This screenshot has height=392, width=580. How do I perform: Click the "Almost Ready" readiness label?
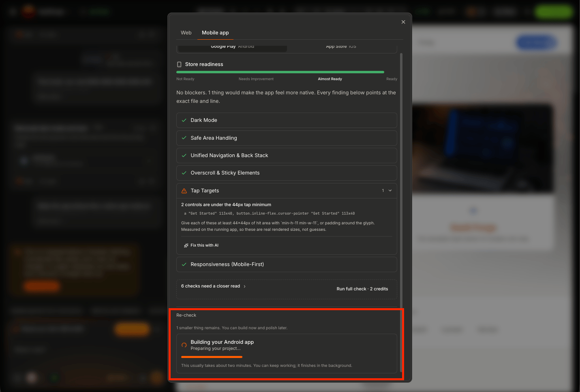330,79
